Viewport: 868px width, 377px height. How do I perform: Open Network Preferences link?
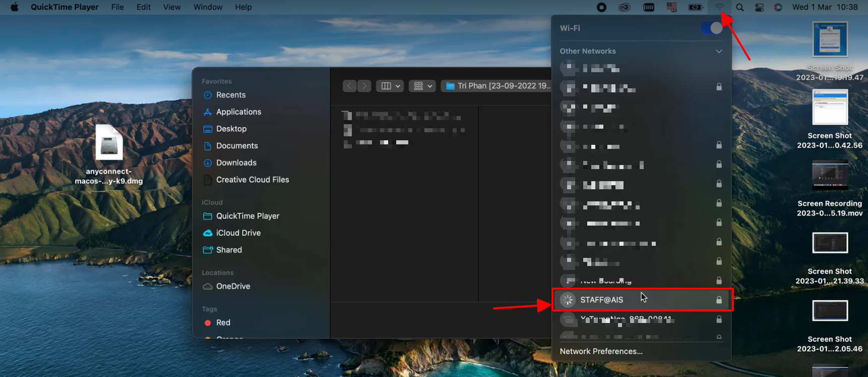click(x=601, y=351)
